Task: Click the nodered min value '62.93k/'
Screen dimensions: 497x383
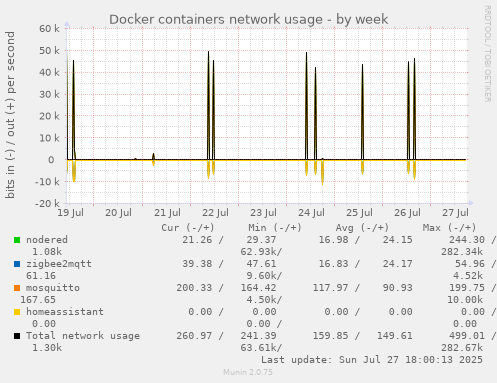Action: tap(261, 252)
